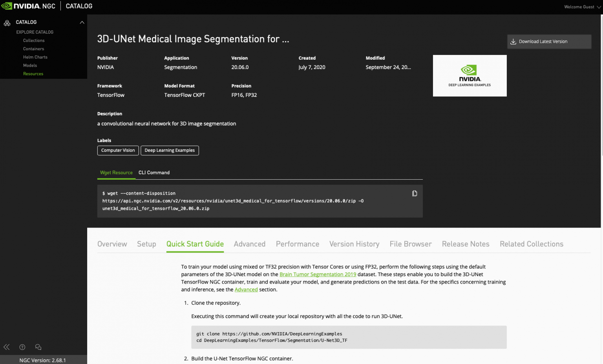Open Models in the sidebar
Image resolution: width=603 pixels, height=364 pixels.
coord(30,65)
